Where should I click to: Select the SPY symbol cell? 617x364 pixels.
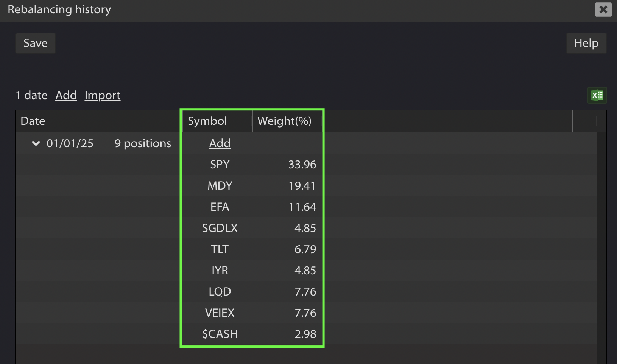click(x=220, y=165)
